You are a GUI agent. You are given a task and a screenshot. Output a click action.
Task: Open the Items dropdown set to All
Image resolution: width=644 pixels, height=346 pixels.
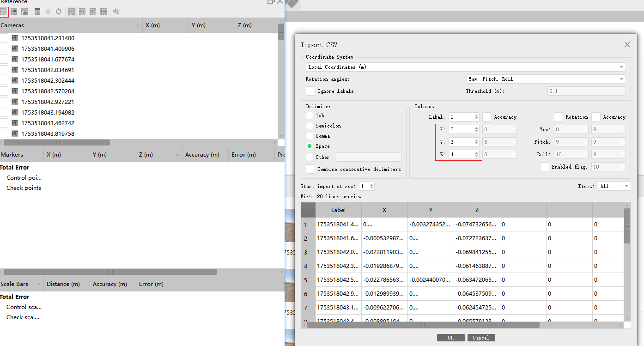point(614,186)
